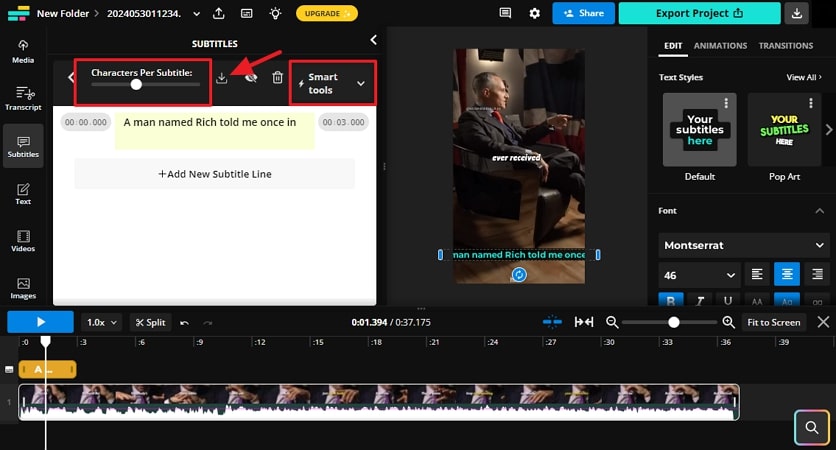
Task: Align subtitle text left
Action: coord(757,275)
